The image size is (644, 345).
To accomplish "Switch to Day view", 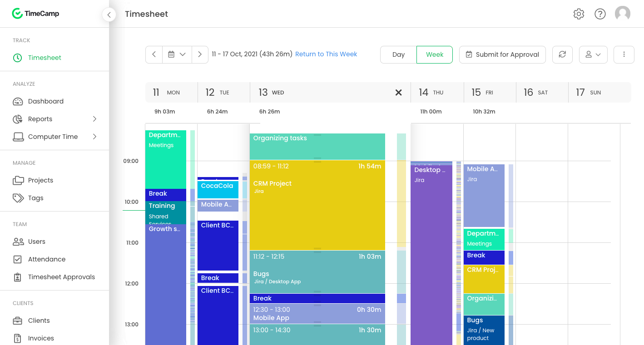I will click(x=398, y=54).
